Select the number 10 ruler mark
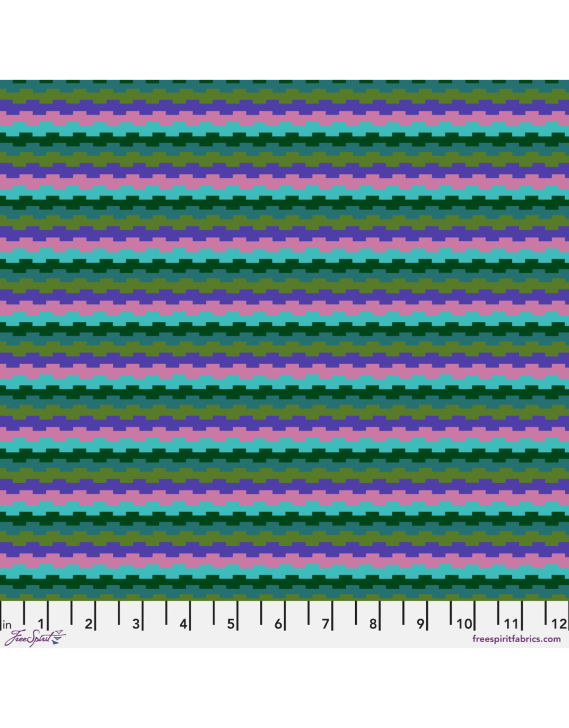This screenshot has height=728, width=569. pos(464,623)
